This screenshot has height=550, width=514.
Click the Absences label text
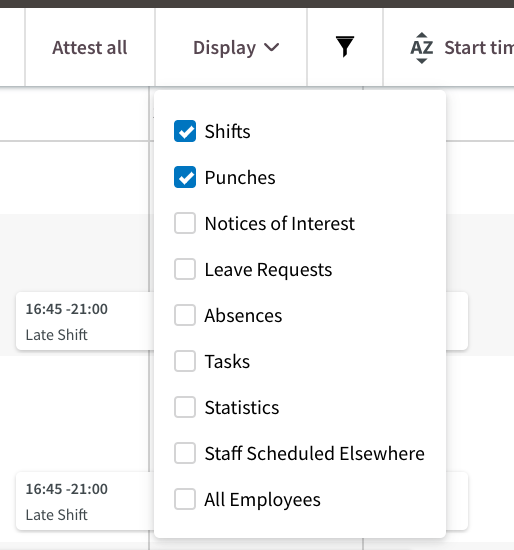pyautogui.click(x=243, y=315)
